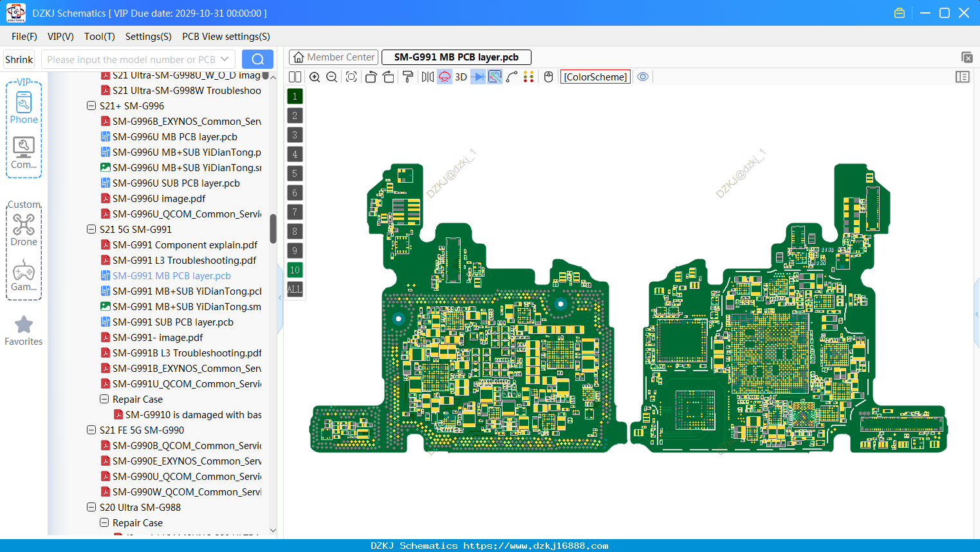
Task: Zoom in on the PCB view
Action: pos(315,77)
